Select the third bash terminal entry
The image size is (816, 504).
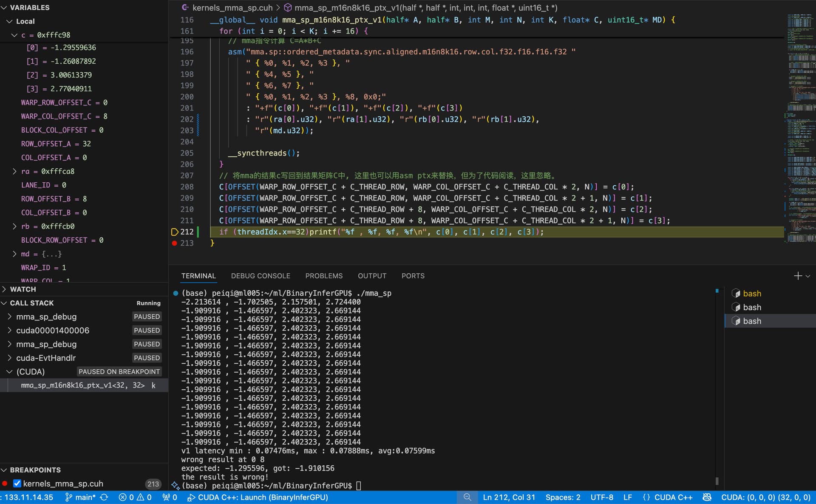751,321
